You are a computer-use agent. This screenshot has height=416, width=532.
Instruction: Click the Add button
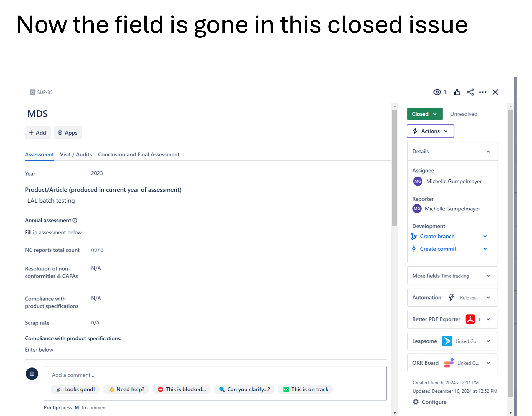click(38, 133)
